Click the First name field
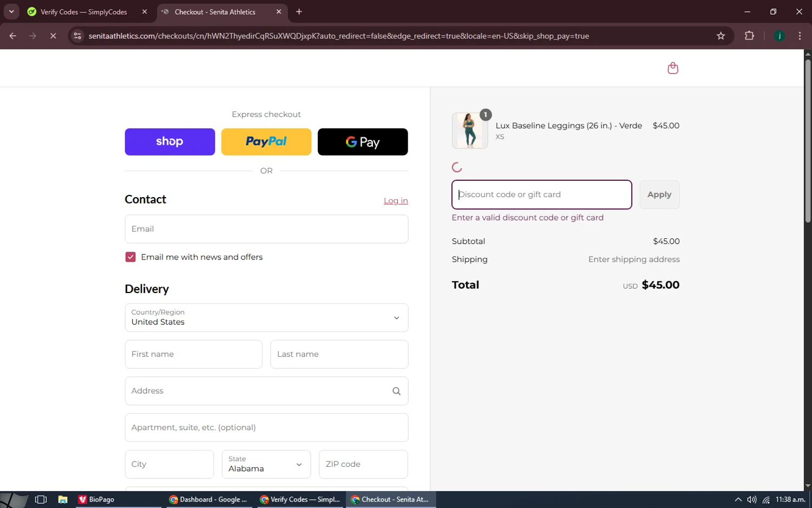812x508 pixels. point(193,354)
